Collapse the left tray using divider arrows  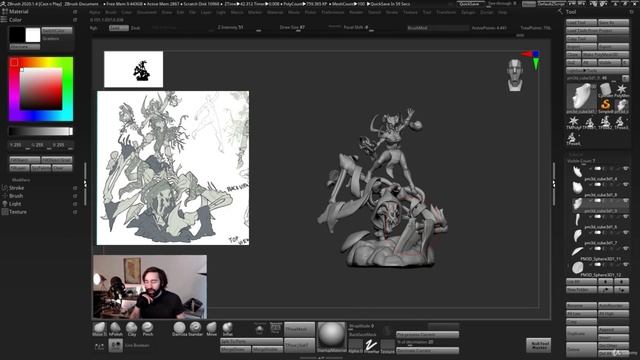coord(85,184)
